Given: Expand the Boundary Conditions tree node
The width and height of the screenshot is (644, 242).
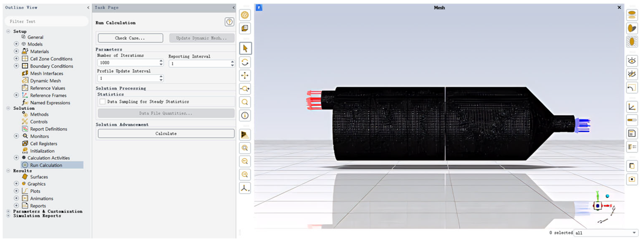Looking at the screenshot, I should [16, 66].
